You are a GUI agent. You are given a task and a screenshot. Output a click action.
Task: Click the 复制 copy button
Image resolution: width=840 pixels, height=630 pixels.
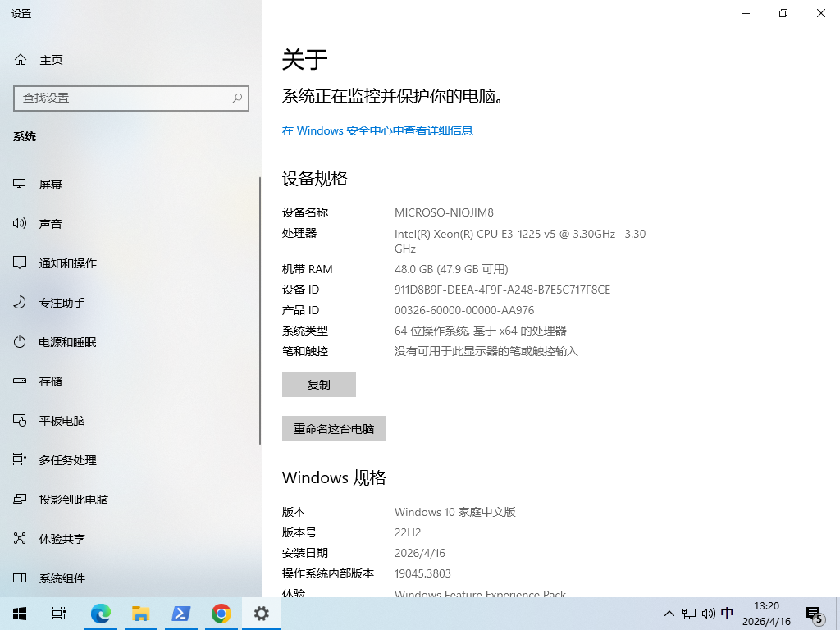(318, 384)
